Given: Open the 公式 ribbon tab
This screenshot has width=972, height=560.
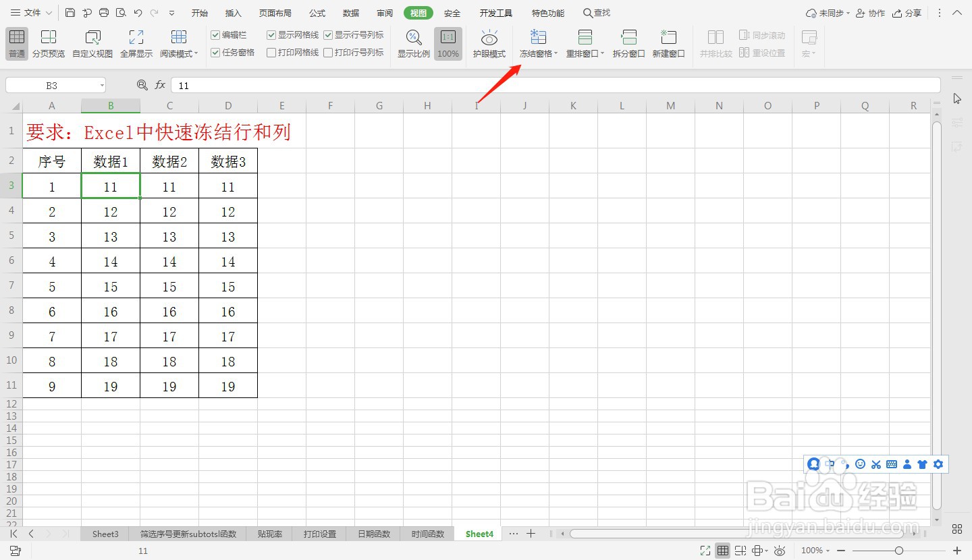Looking at the screenshot, I should (x=317, y=13).
